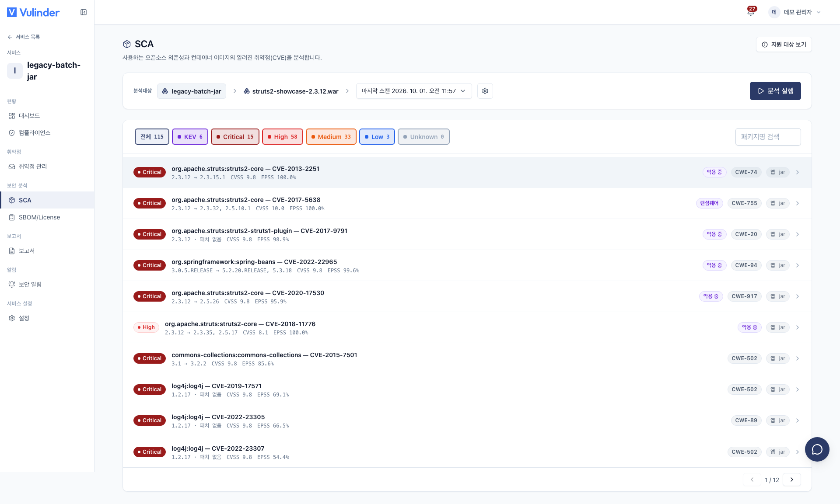Toggle the Medium severity filter
The height and width of the screenshot is (504, 840).
pyautogui.click(x=331, y=137)
